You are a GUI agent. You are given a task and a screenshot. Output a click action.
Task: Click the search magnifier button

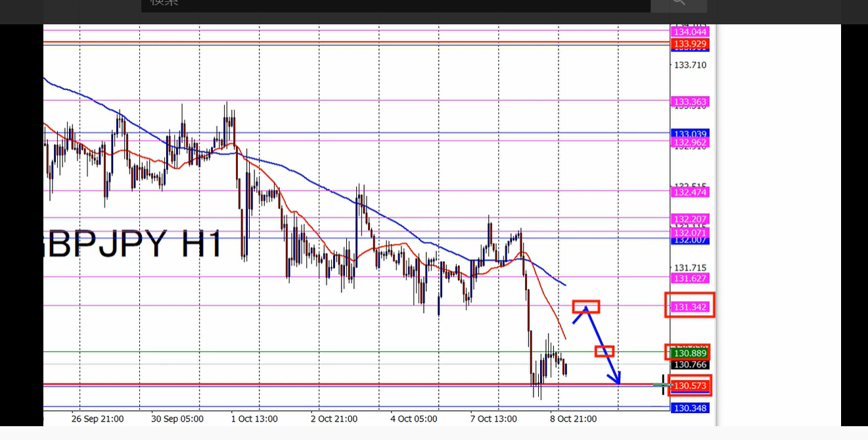pyautogui.click(x=679, y=3)
